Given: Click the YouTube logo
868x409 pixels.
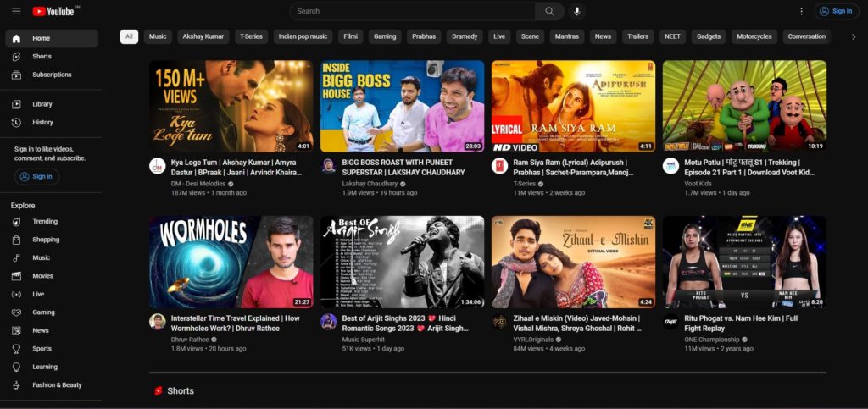Looking at the screenshot, I should coord(54,11).
